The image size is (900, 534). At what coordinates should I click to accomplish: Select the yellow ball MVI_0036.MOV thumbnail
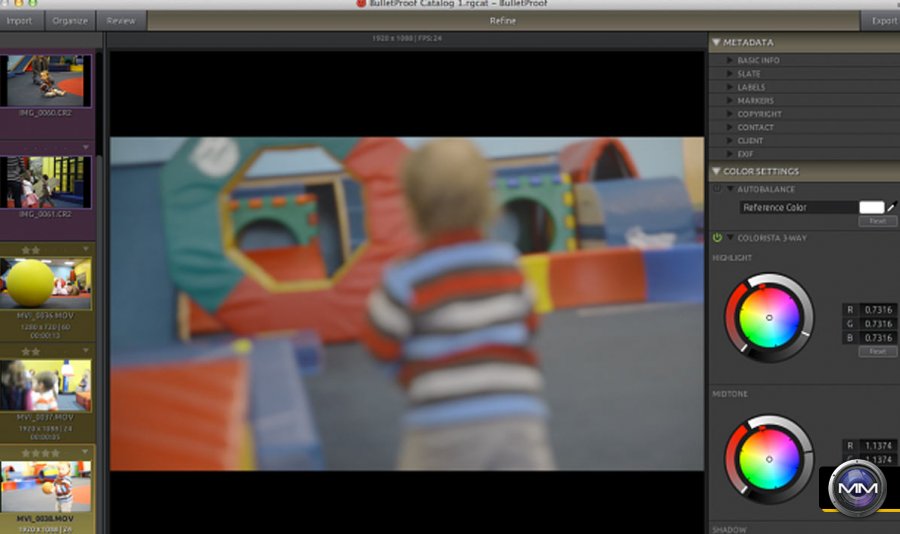(x=46, y=283)
